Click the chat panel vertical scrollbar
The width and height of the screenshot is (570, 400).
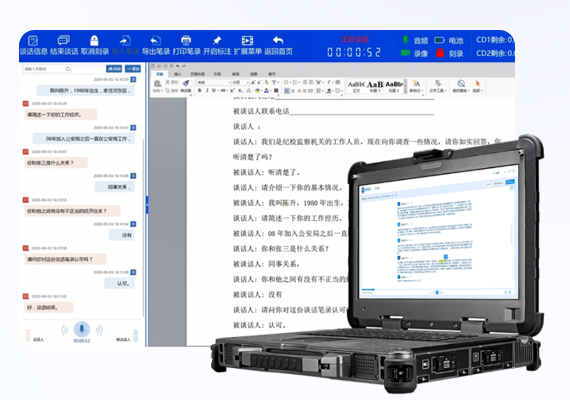[x=143, y=227]
